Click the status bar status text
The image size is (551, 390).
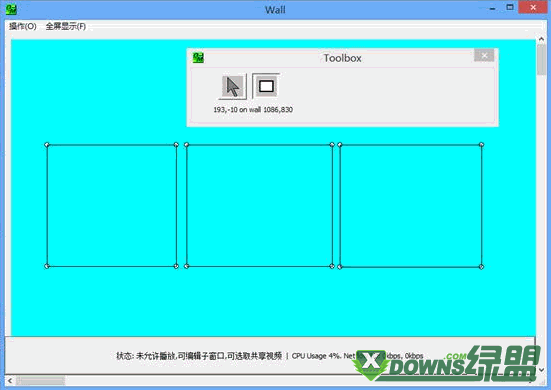pyautogui.click(x=199, y=356)
